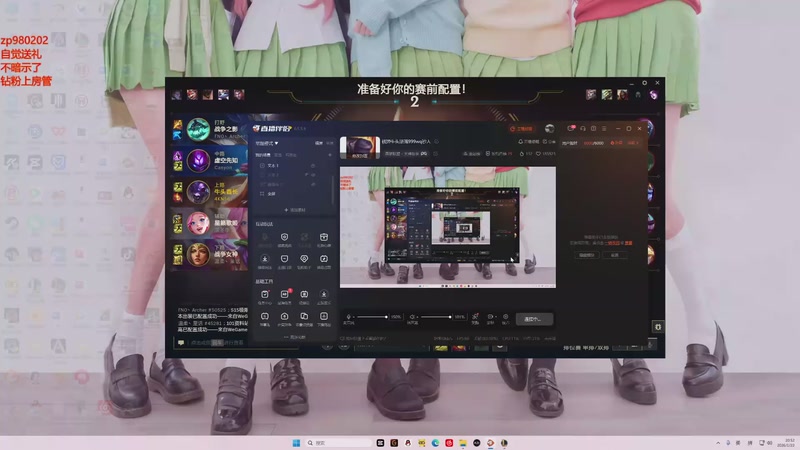Open the gift box interactive tool icon
Viewport: 800px width, 450px height.
[x=323, y=239]
